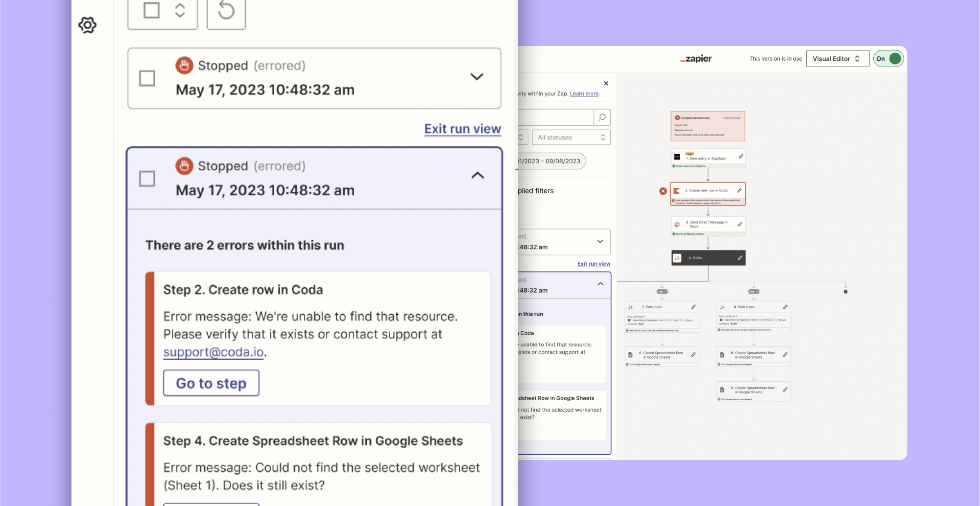This screenshot has width=980, height=506.
Task: Click the small Exit run view link in side panel
Action: 594,264
